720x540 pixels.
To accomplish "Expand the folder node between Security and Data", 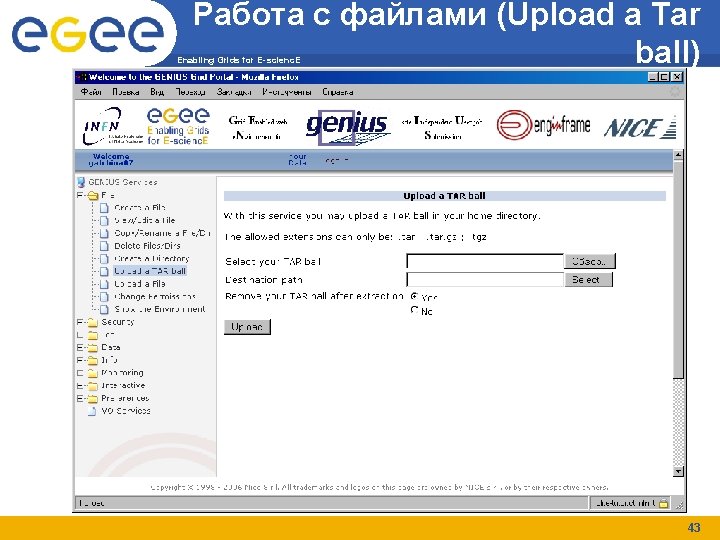I will click(x=80, y=335).
